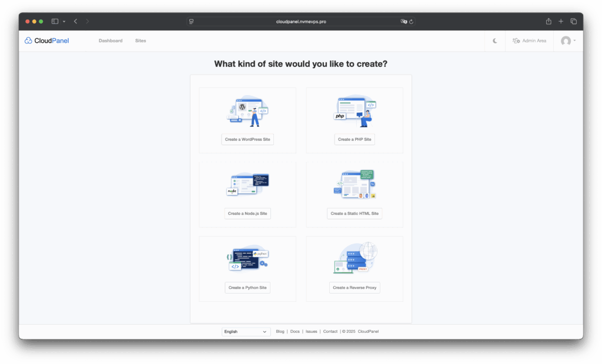The width and height of the screenshot is (602, 364).
Task: Open the Sites menu item
Action: tap(141, 41)
